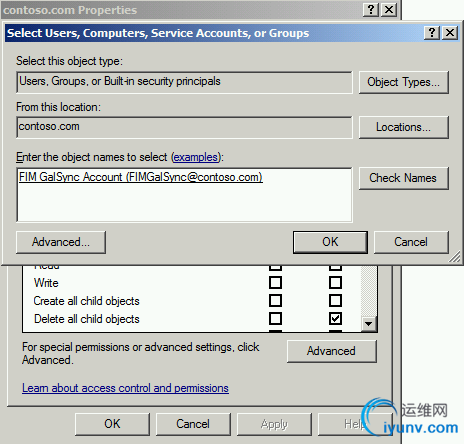Click help icon in Select Users title bar
The height and width of the screenshot is (444, 464).
tap(432, 33)
